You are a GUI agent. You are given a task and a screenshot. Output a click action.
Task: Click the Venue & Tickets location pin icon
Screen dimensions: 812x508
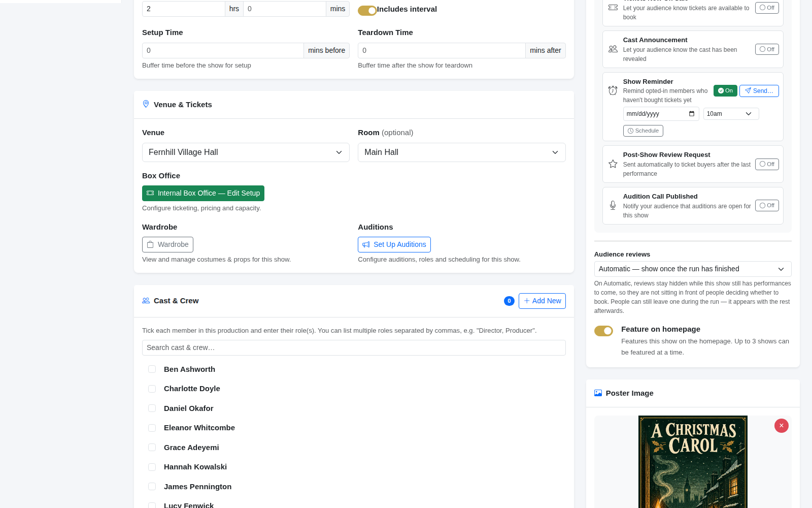(x=146, y=104)
